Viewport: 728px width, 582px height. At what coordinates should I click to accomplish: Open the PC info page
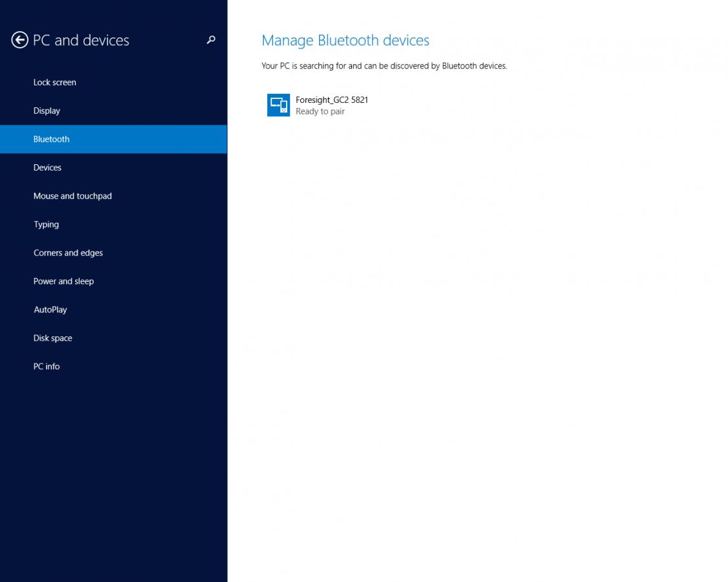pyautogui.click(x=47, y=367)
